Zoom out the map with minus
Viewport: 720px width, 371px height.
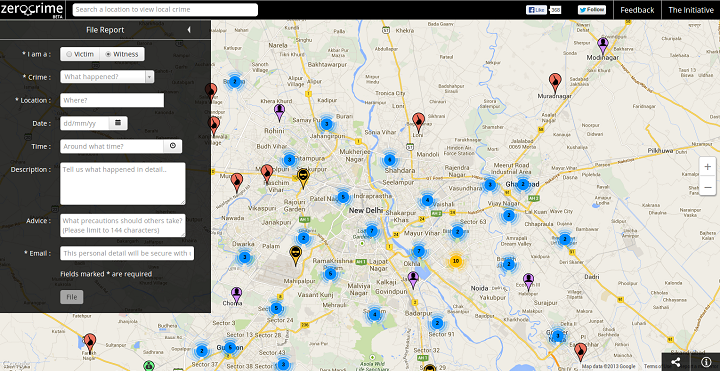coord(708,187)
